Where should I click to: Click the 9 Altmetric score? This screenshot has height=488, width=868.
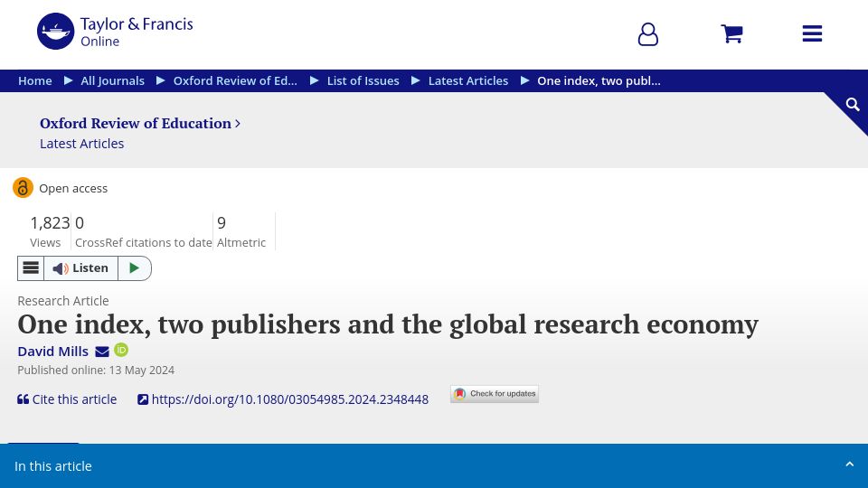[241, 231]
